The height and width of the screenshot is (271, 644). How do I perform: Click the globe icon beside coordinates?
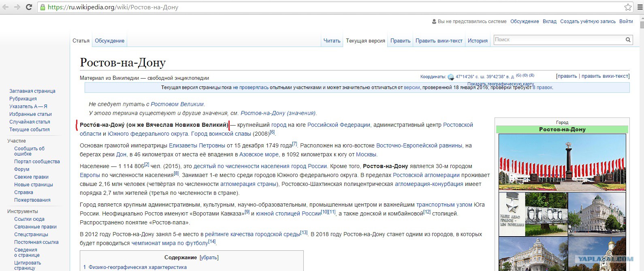(x=451, y=77)
